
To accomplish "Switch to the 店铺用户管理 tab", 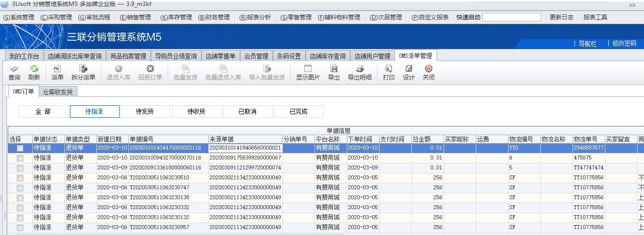I will click(373, 56).
